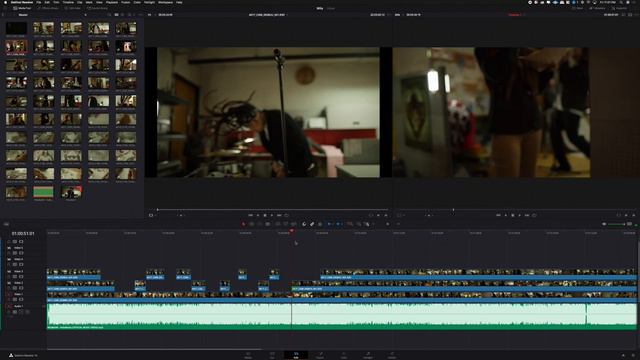Click the timeline viewer scrubber handle

pos(453,210)
